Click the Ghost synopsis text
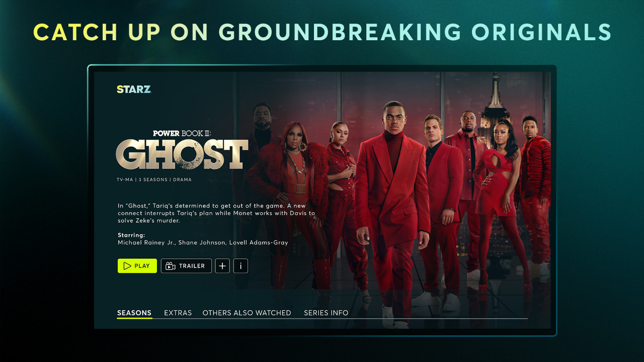The width and height of the screenshot is (644, 362). pos(216,213)
